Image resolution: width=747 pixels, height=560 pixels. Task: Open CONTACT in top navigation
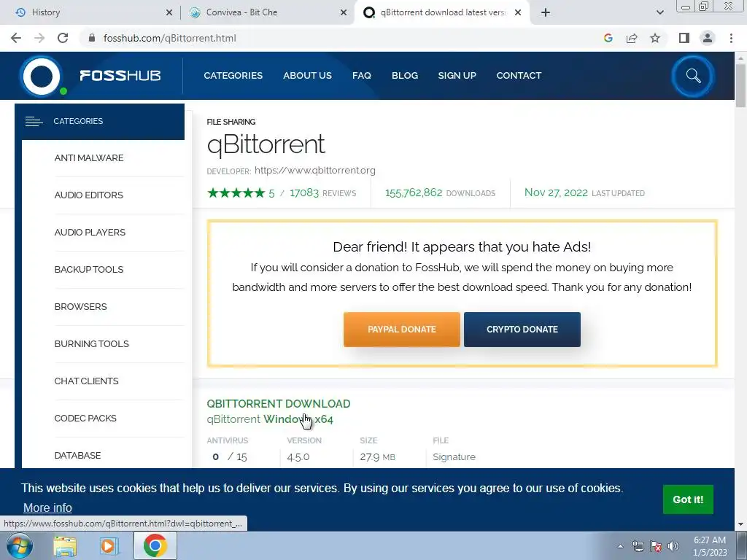click(519, 75)
